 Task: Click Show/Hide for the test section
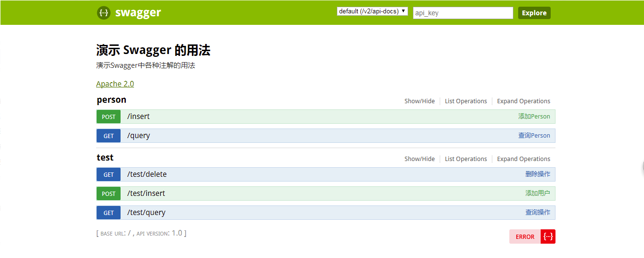click(x=420, y=159)
